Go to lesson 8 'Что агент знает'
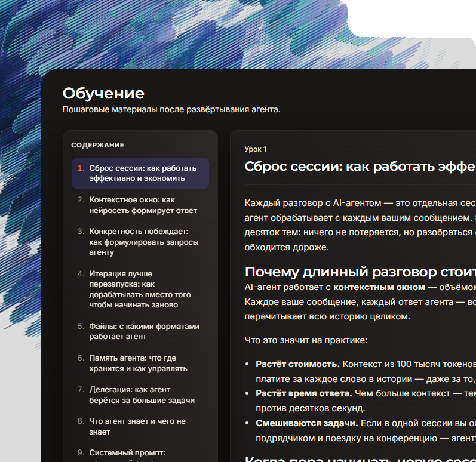Viewport: 476px width, 462px height. click(x=140, y=426)
